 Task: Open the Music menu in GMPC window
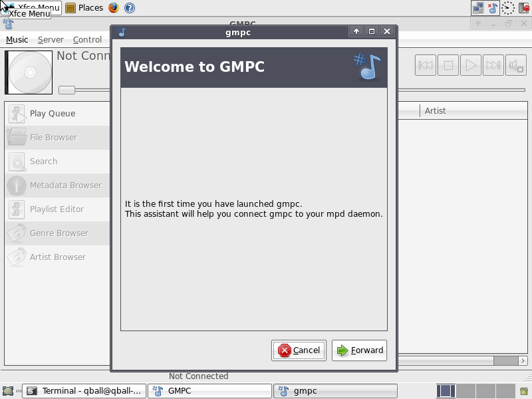(17, 40)
